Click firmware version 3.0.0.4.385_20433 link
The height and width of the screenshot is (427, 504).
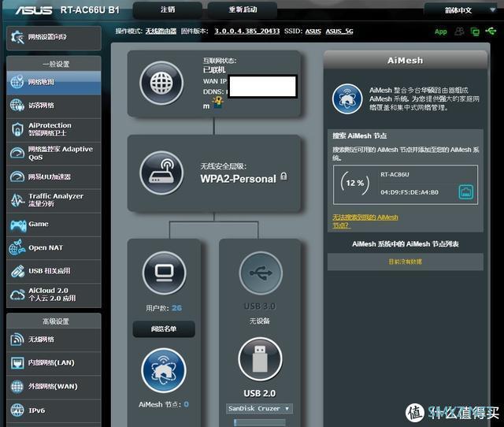point(246,32)
